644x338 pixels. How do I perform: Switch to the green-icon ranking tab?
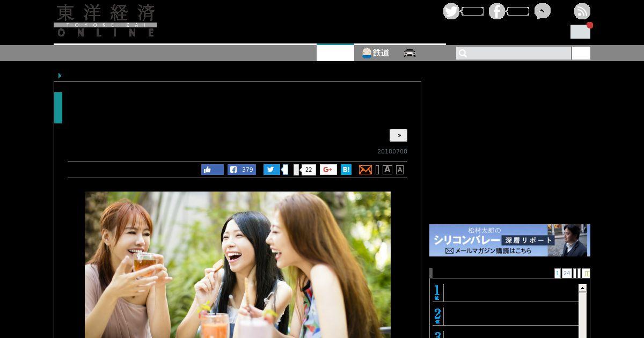586,273
